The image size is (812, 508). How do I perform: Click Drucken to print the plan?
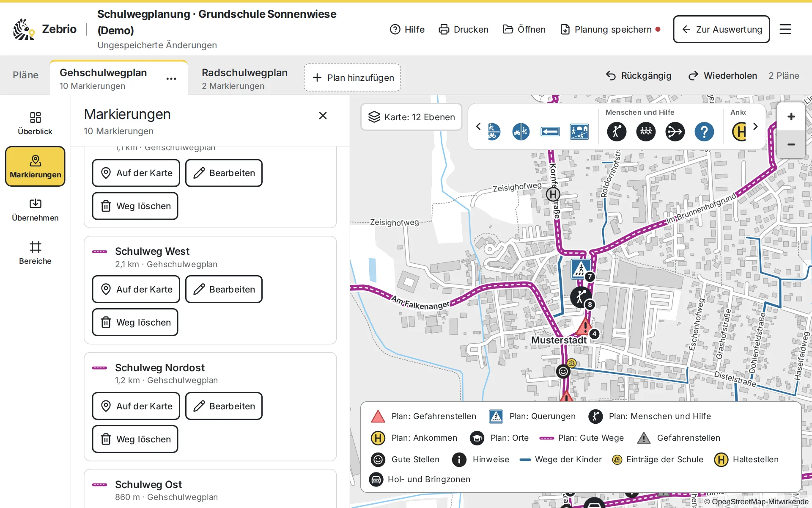tap(463, 29)
